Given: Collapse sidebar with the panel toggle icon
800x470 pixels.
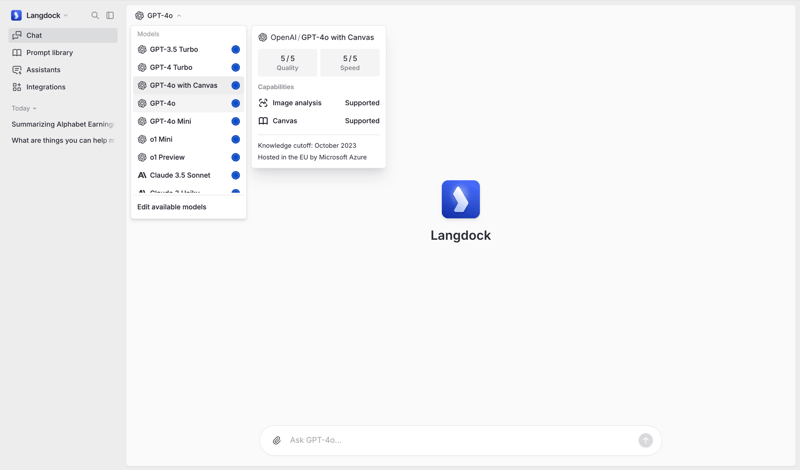Looking at the screenshot, I should 110,15.
